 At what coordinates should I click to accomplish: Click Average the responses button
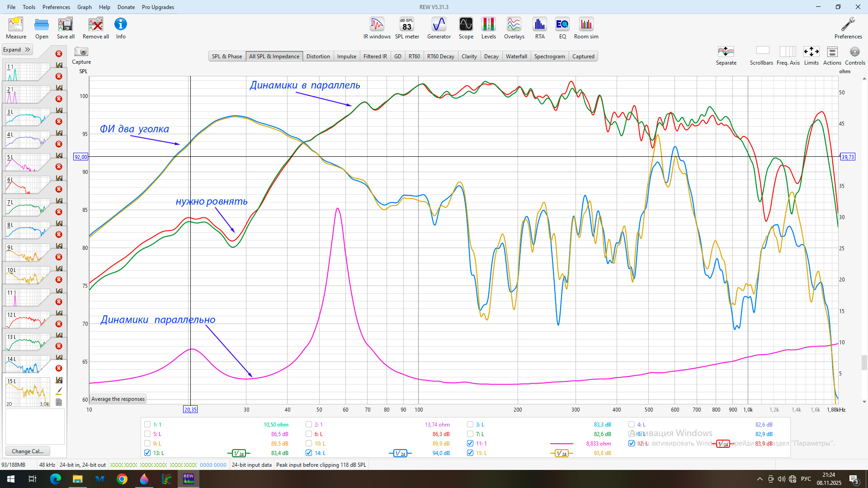(x=118, y=399)
